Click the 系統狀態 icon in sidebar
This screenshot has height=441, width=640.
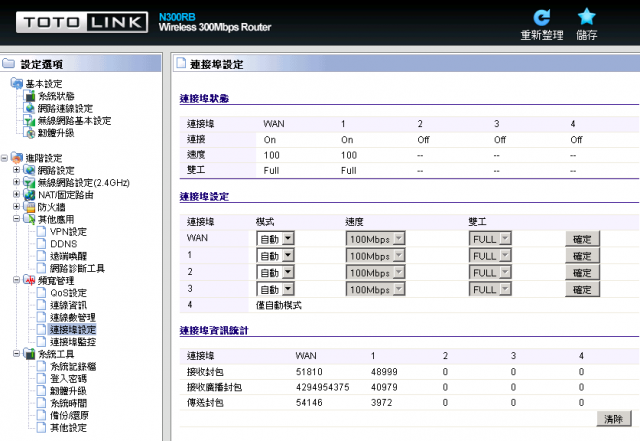point(30,96)
